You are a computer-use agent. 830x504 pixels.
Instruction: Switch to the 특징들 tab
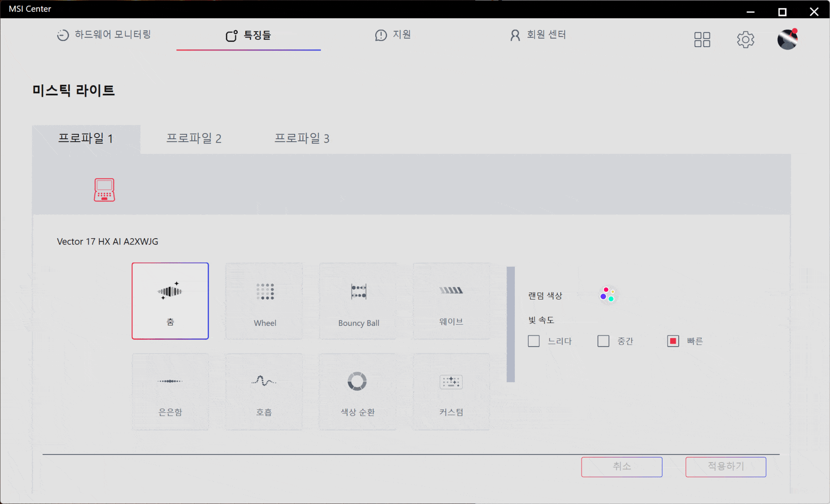[249, 35]
